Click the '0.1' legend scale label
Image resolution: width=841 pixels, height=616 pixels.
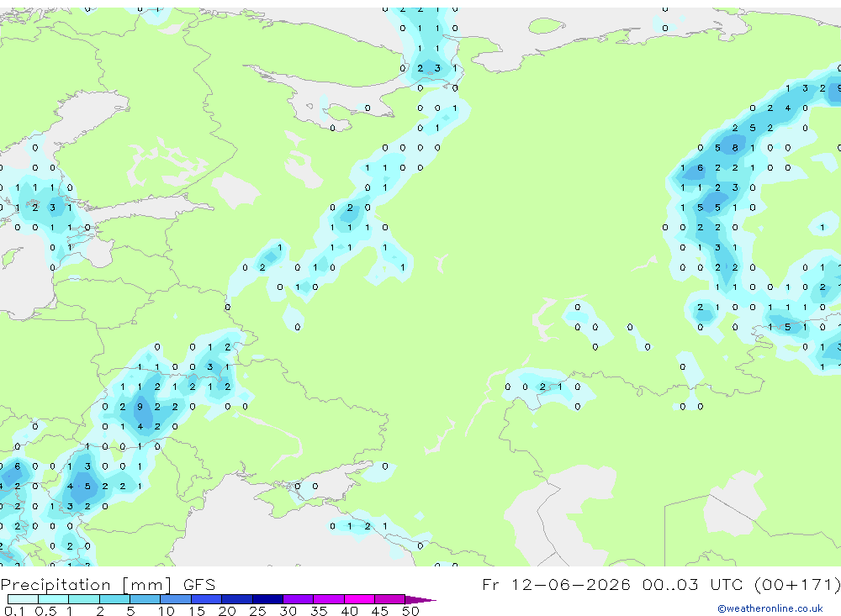[x=14, y=611]
